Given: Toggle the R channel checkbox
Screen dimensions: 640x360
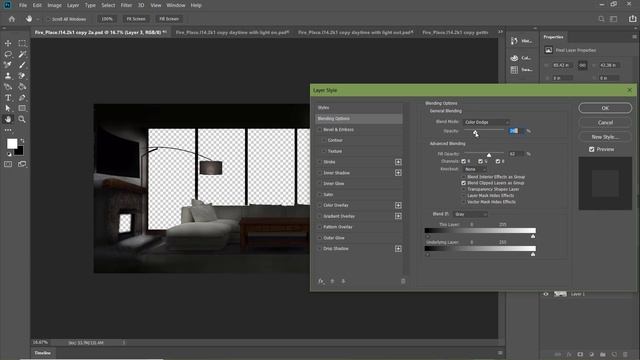Looking at the screenshot, I should pos(463,162).
